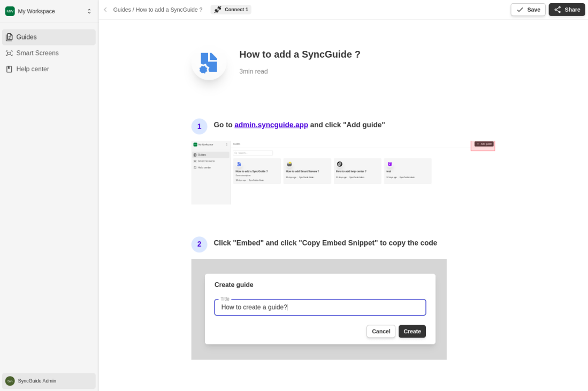588x391 pixels.
Task: Cancel the Create guide dialog
Action: (x=381, y=332)
